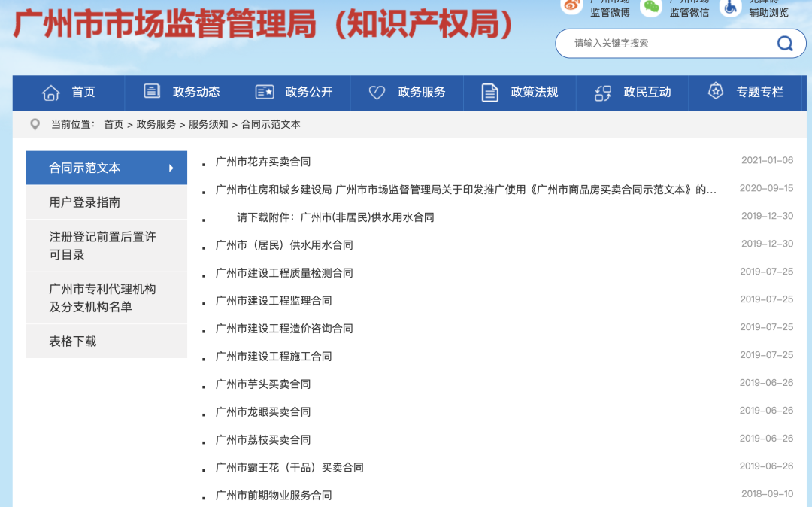The image size is (812, 507).
Task: Open 广州市(非居民)供水用水合同 attachment link
Action: (x=335, y=217)
